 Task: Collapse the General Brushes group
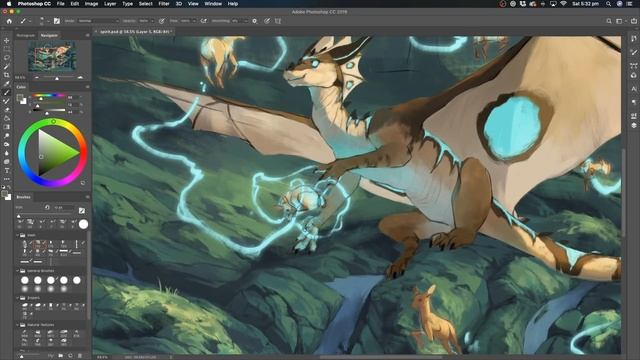click(x=18, y=271)
